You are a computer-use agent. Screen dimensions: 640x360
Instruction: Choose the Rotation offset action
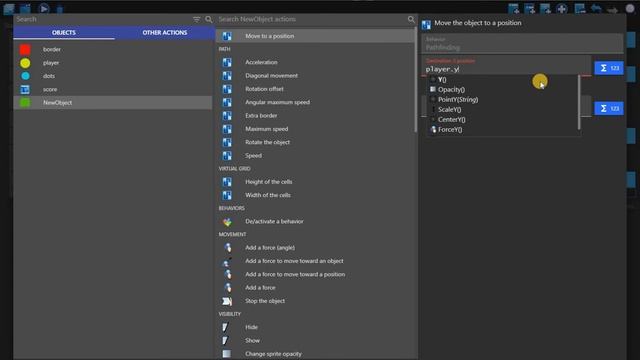tap(315, 89)
